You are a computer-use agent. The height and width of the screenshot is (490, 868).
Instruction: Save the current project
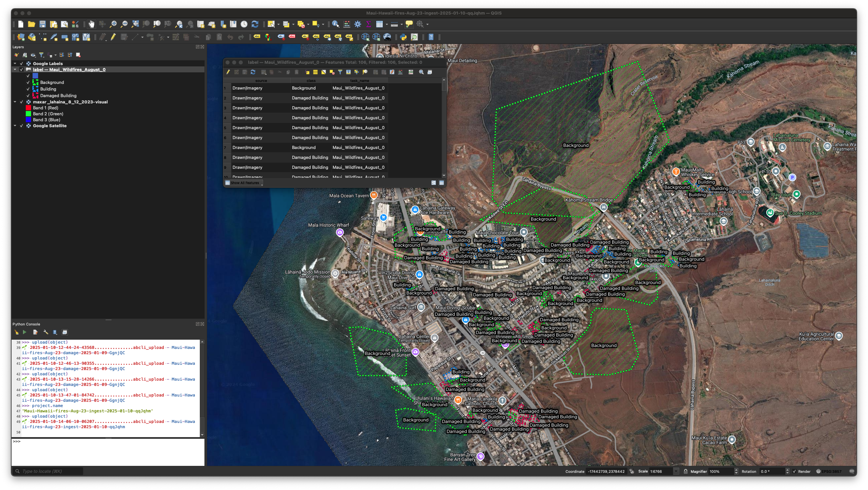[x=43, y=24]
